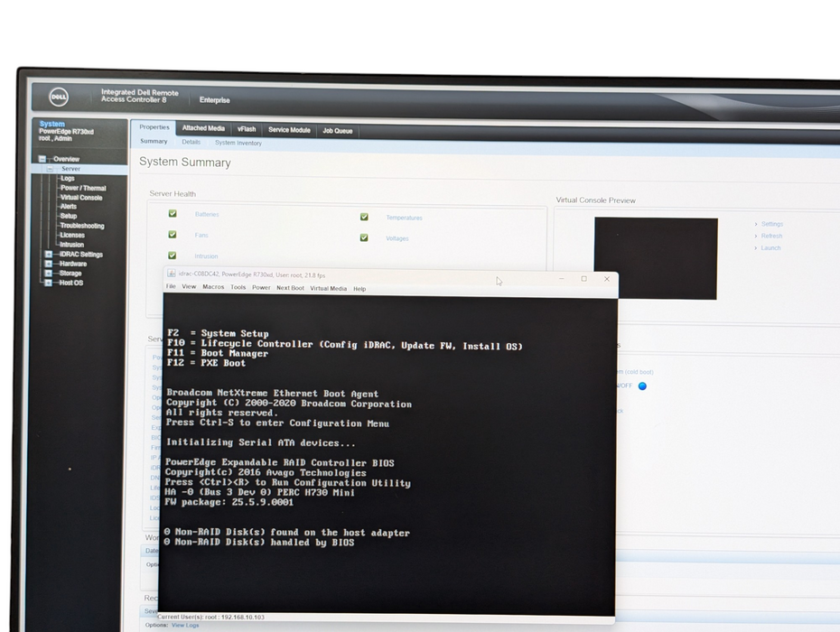The width and height of the screenshot is (840, 632).
Task: Click the View Logs link
Action: (185, 625)
